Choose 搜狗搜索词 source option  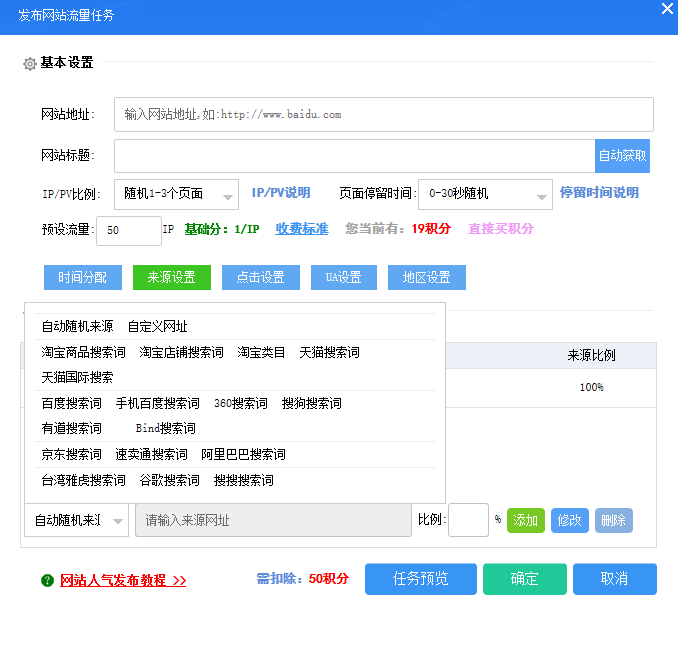(x=312, y=403)
